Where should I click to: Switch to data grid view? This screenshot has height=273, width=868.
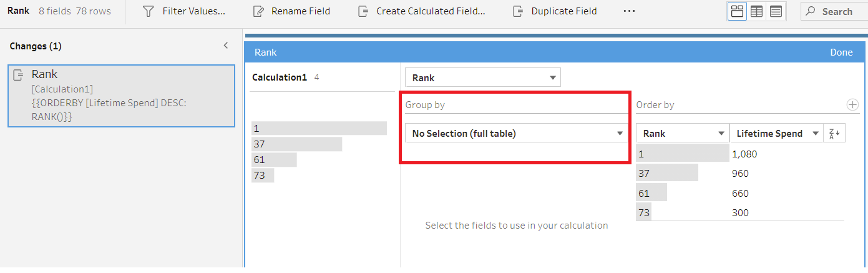tap(756, 11)
